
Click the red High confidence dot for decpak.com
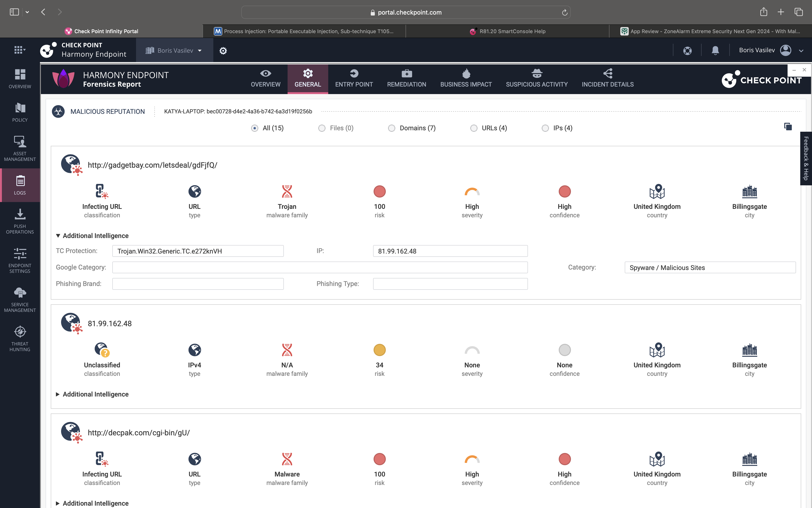click(x=564, y=459)
